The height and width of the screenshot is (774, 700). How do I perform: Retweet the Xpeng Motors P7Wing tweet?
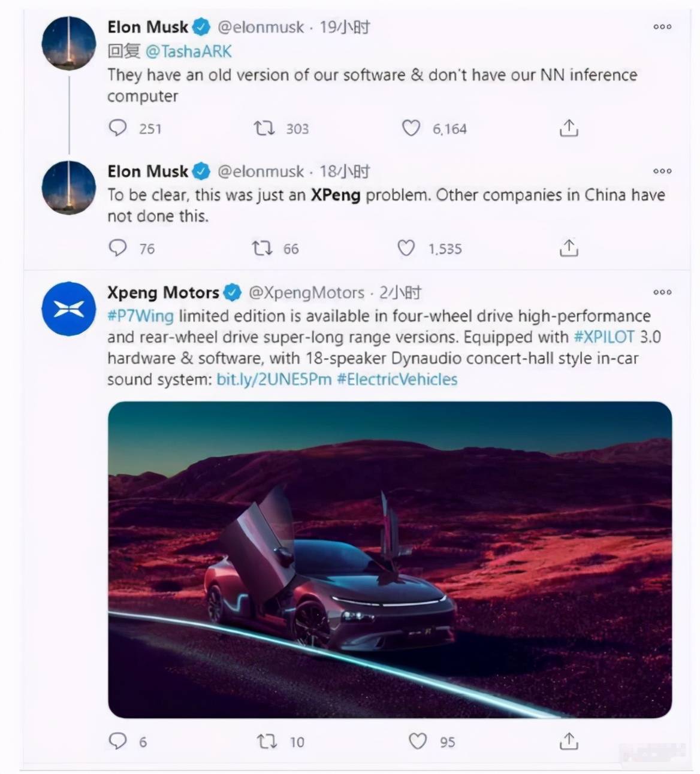267,742
